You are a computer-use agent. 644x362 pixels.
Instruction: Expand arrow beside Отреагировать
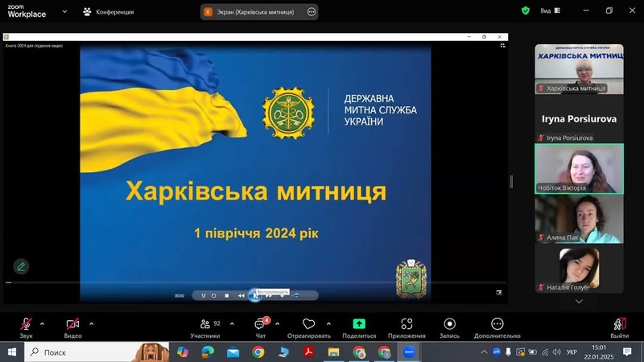pos(328,324)
